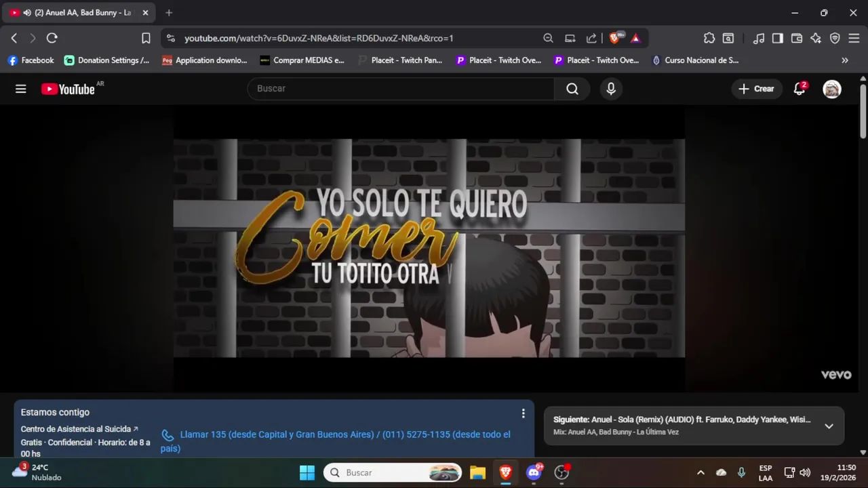Start voice search with the microphone
The height and width of the screenshot is (488, 868).
[x=611, y=89]
